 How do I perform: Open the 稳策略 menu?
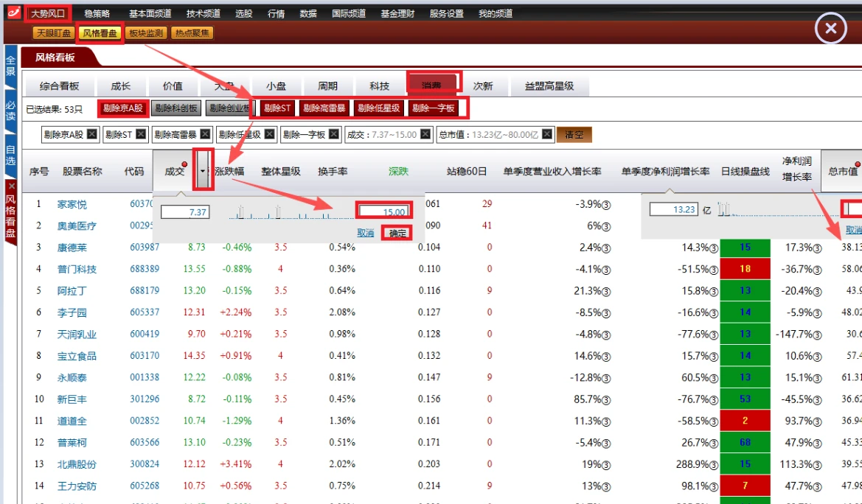coord(97,13)
